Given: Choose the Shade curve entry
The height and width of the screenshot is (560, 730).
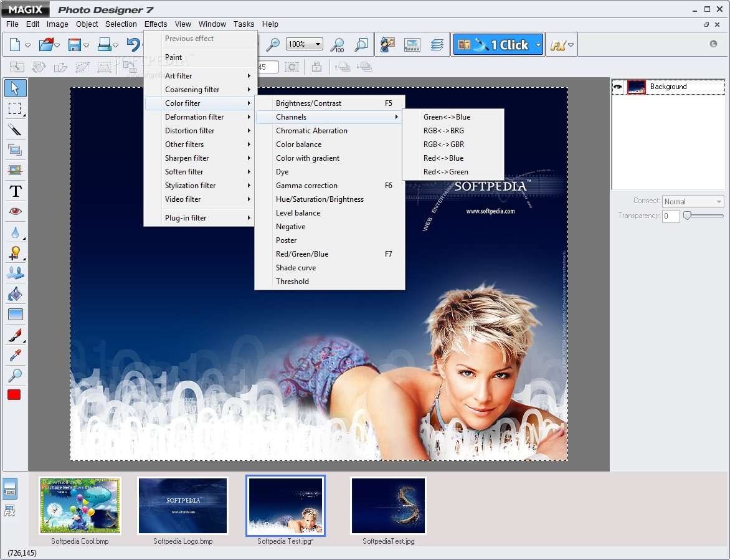Looking at the screenshot, I should coord(329,268).
